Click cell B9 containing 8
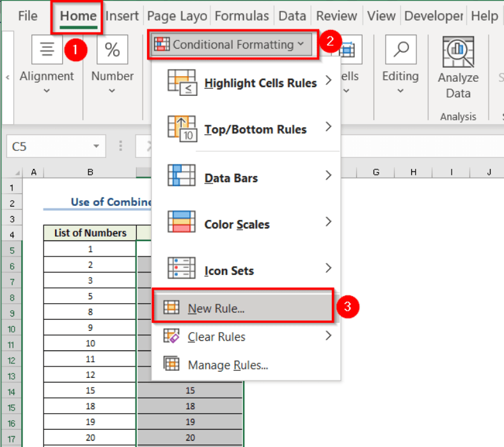This screenshot has height=447, width=504. tap(90, 311)
